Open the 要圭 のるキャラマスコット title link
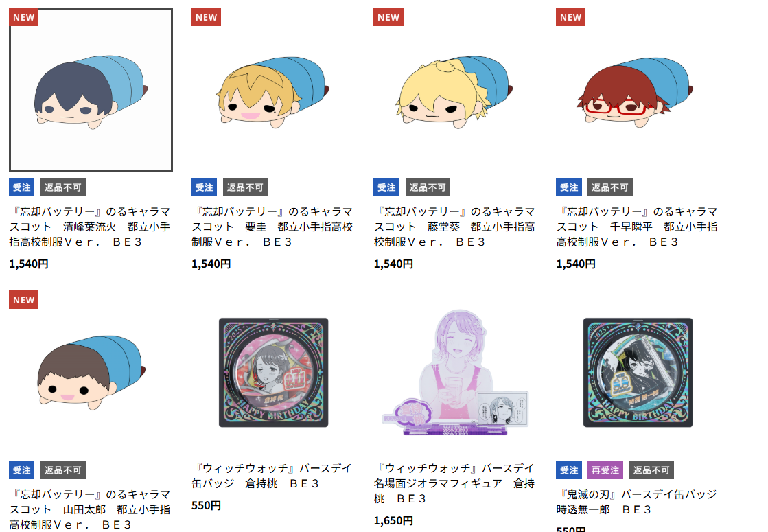 click(272, 227)
